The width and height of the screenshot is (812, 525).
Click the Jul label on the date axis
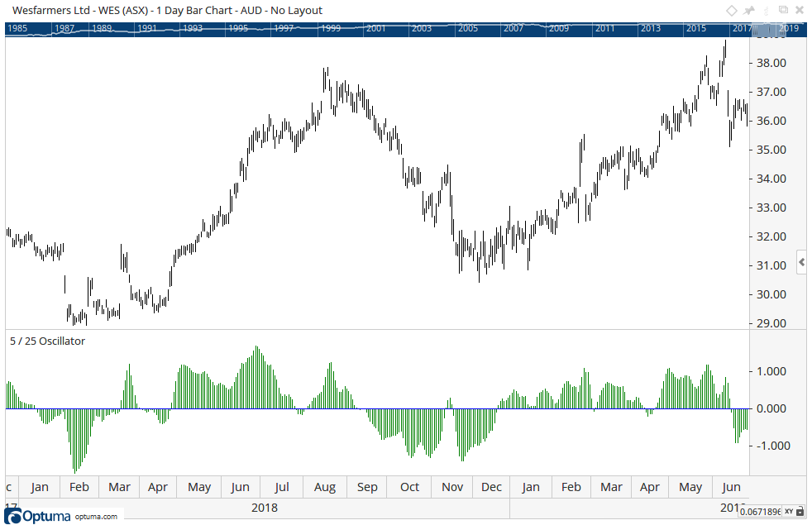(x=282, y=487)
